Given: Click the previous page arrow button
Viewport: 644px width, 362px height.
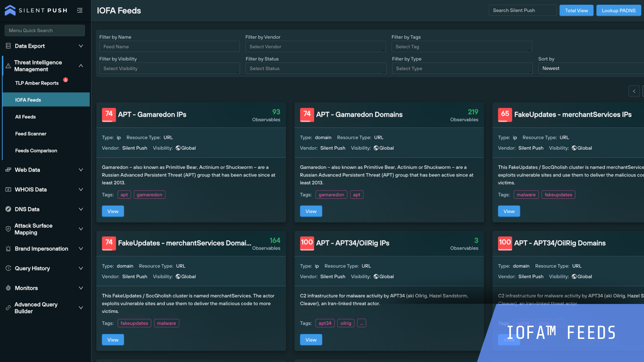Looking at the screenshot, I should click(x=634, y=91).
